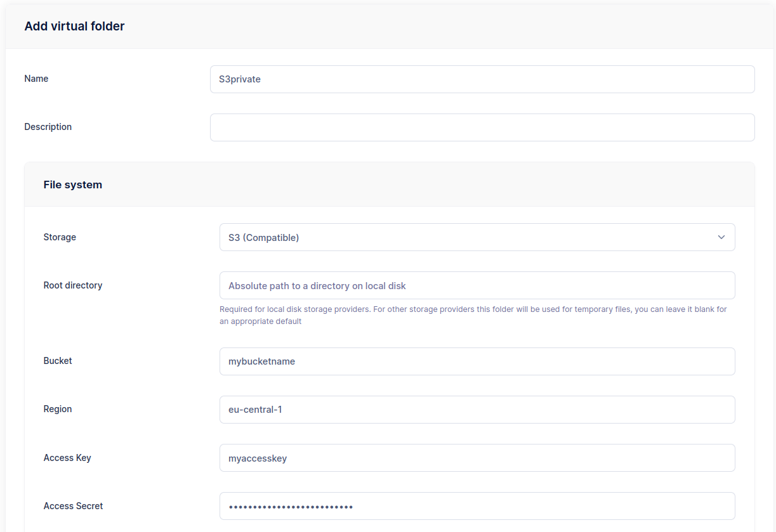Viewport: 776px width, 532px height.
Task: Click the Bucket field showing "mybucketname"
Action: click(477, 361)
